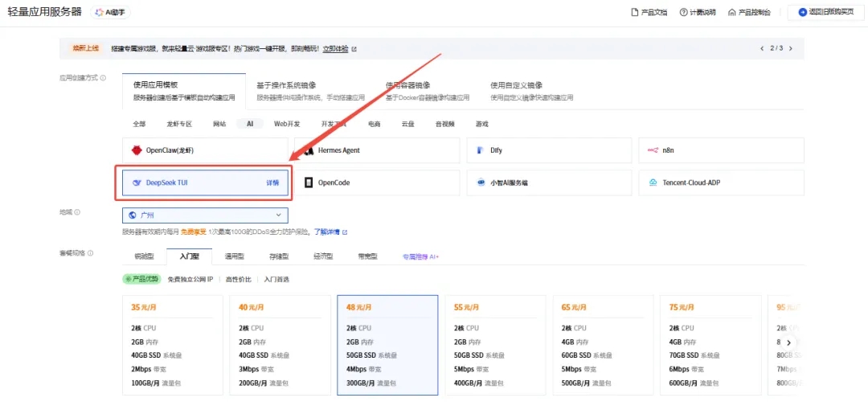868x406 pixels.
Task: Choose the 55元/月 plan card
Action: 495,345
